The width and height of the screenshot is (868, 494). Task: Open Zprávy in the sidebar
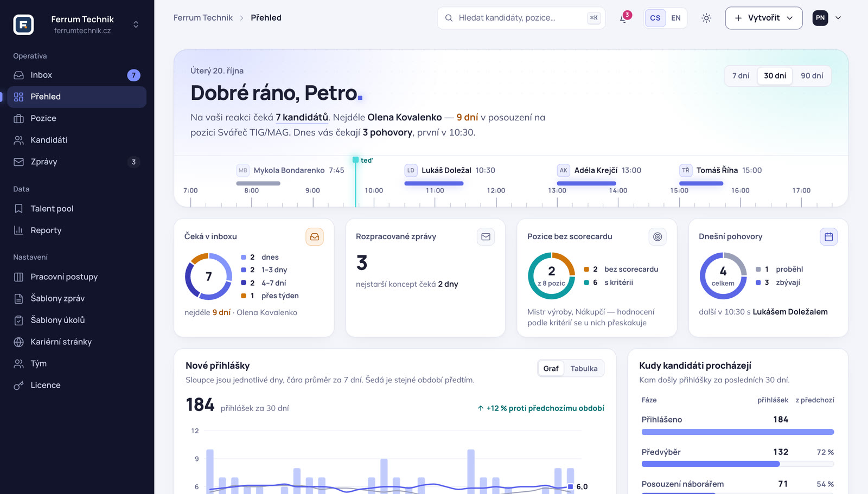[x=77, y=162]
